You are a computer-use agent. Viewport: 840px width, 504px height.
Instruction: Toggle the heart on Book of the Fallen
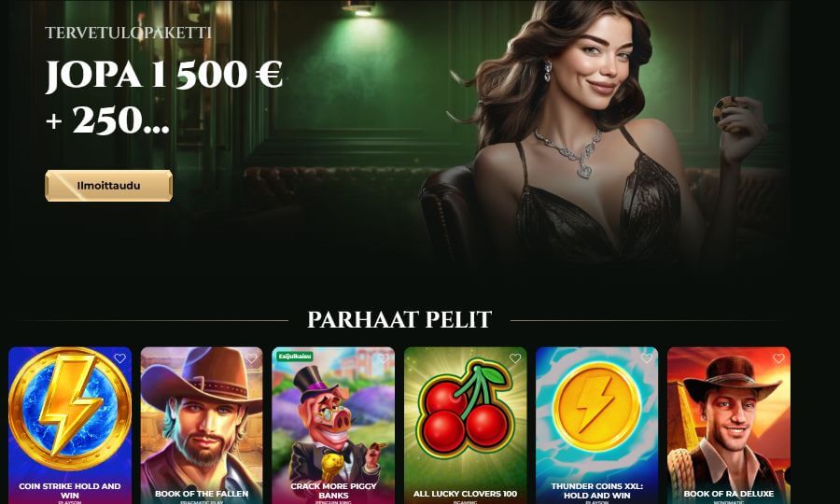251,358
